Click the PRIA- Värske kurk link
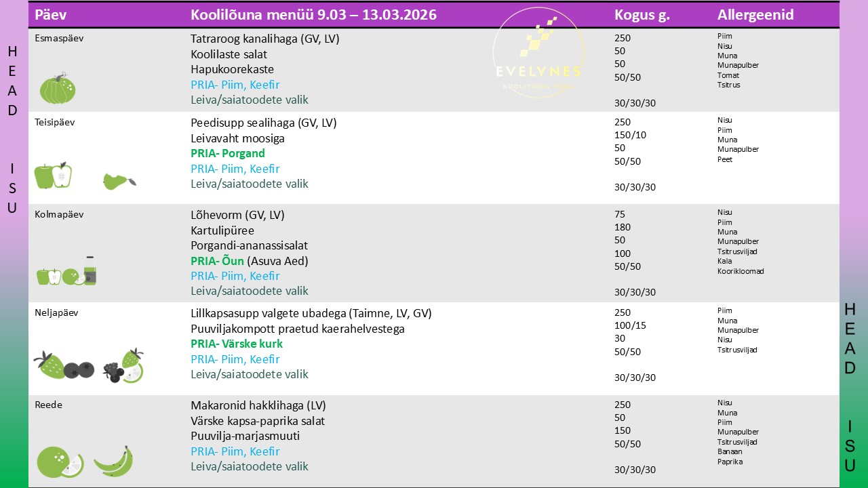Viewport: 868px width, 488px height. click(x=236, y=344)
